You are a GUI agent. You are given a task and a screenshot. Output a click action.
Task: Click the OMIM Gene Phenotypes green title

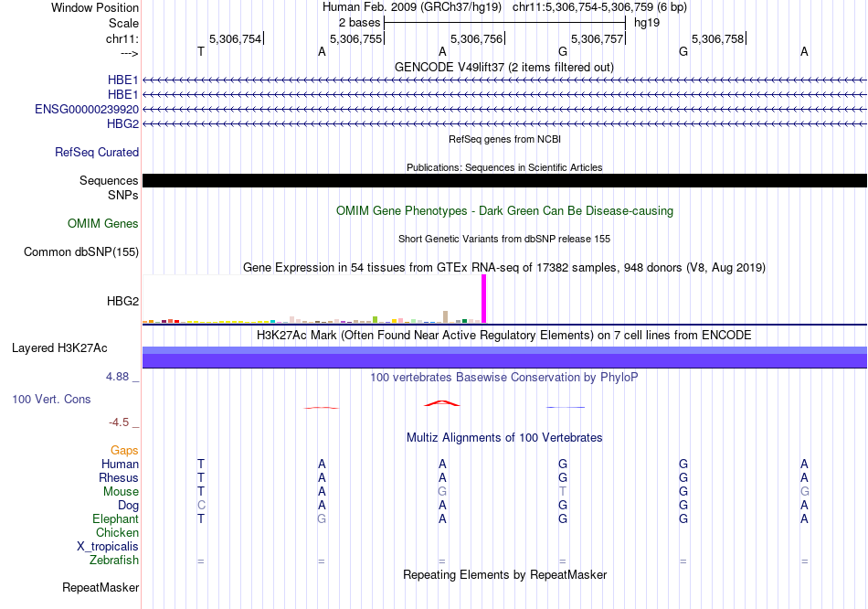(x=505, y=210)
